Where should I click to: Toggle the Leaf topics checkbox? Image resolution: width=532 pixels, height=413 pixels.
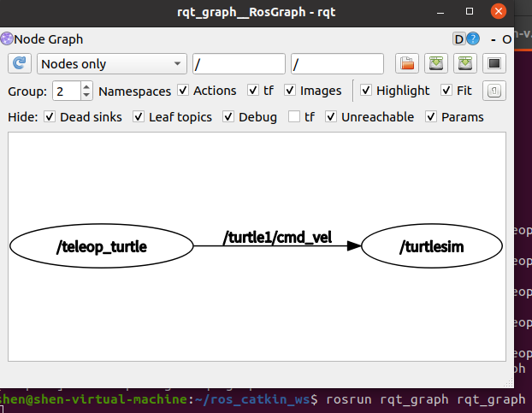tap(139, 117)
